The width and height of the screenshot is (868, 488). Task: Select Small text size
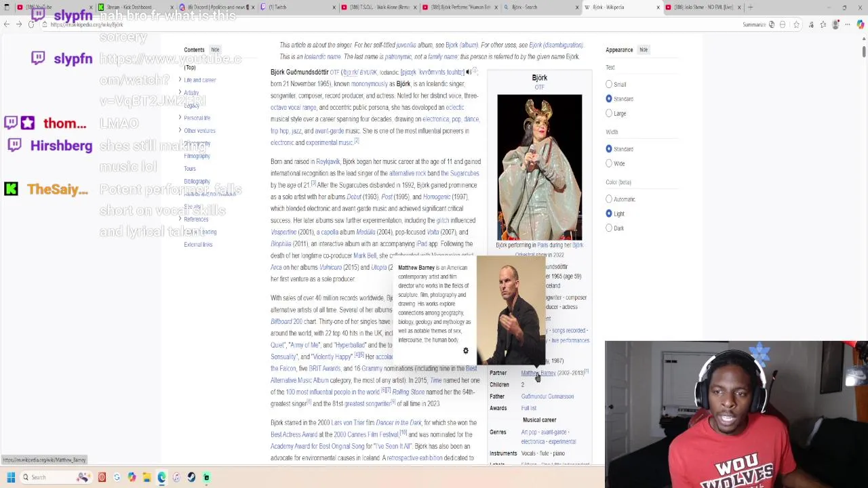(609, 84)
